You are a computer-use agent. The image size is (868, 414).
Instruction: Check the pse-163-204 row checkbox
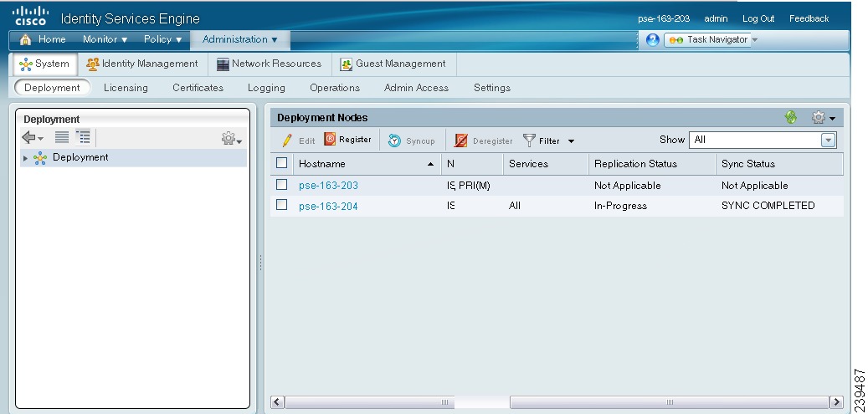282,205
